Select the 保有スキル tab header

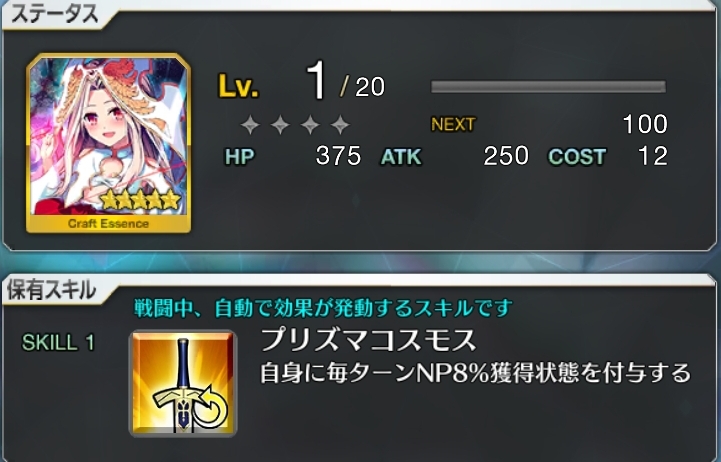click(x=52, y=290)
